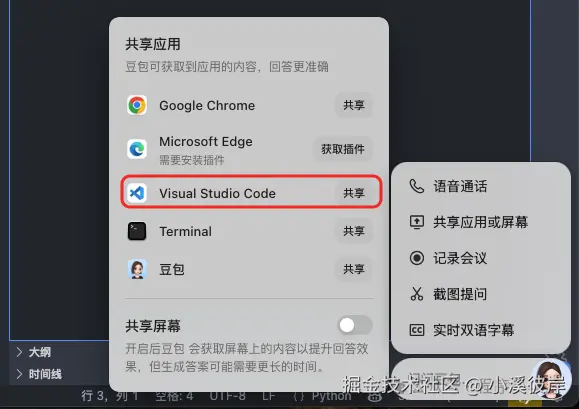This screenshot has height=409, width=579.
Task: Click the Terminal name text
Action: (185, 231)
